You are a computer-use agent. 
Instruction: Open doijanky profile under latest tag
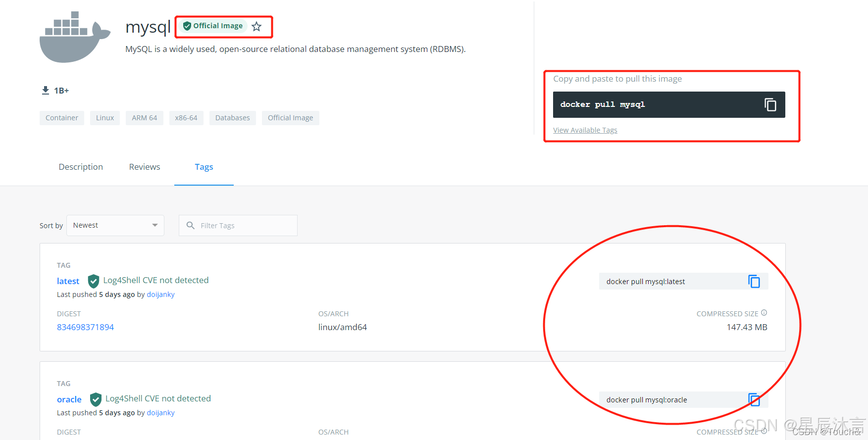[x=161, y=294]
